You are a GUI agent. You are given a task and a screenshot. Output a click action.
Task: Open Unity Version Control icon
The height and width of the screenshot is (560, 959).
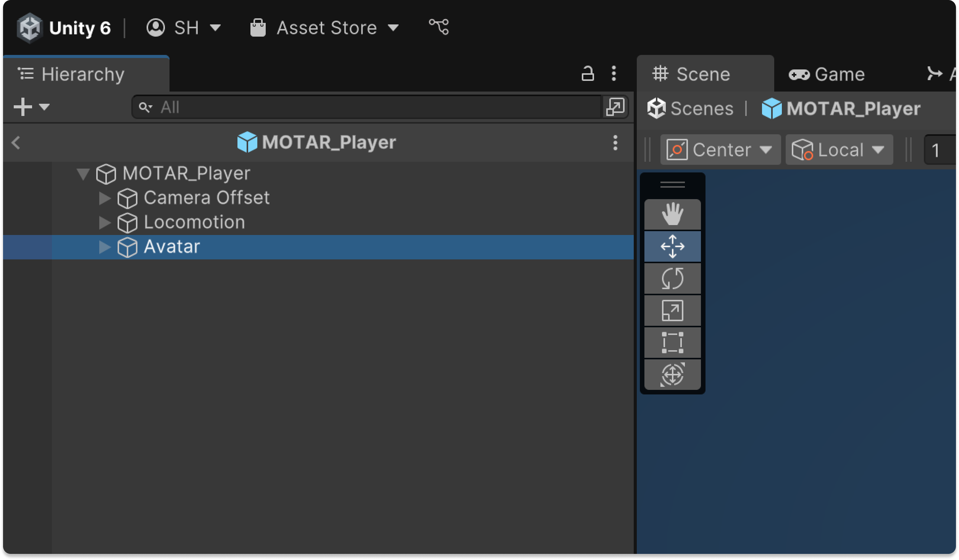pos(439,27)
